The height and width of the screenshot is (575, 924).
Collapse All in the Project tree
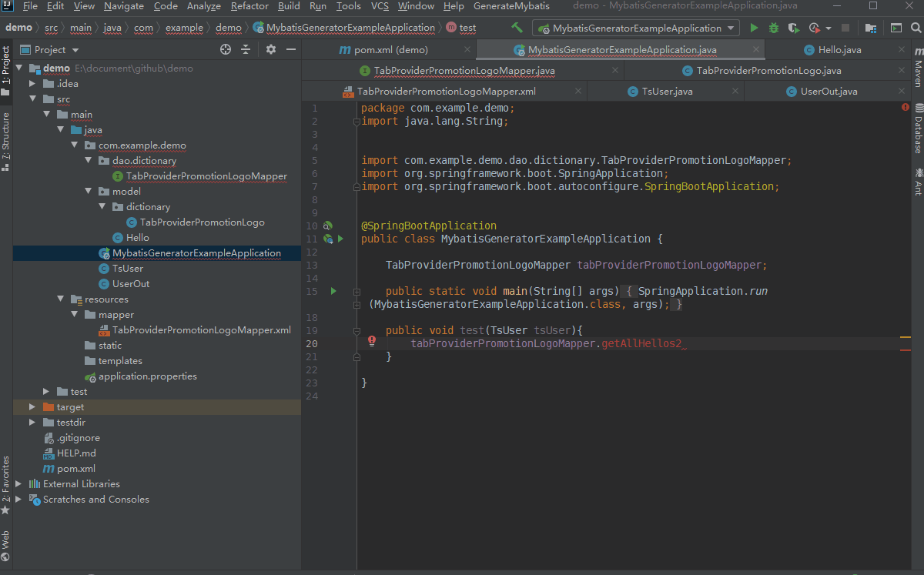point(245,49)
